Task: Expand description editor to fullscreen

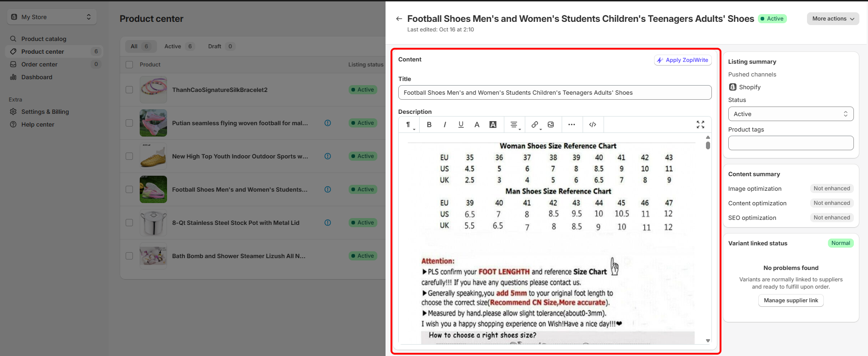Action: 700,125
